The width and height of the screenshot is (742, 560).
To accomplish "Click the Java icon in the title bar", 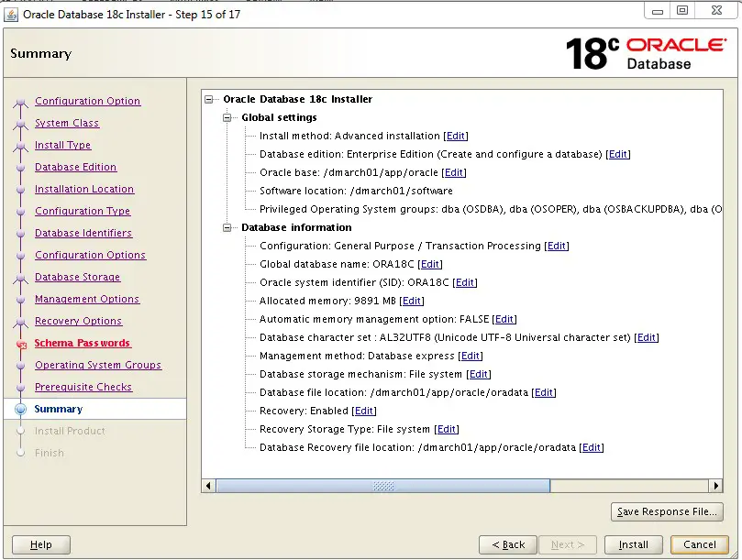I will coord(11,14).
